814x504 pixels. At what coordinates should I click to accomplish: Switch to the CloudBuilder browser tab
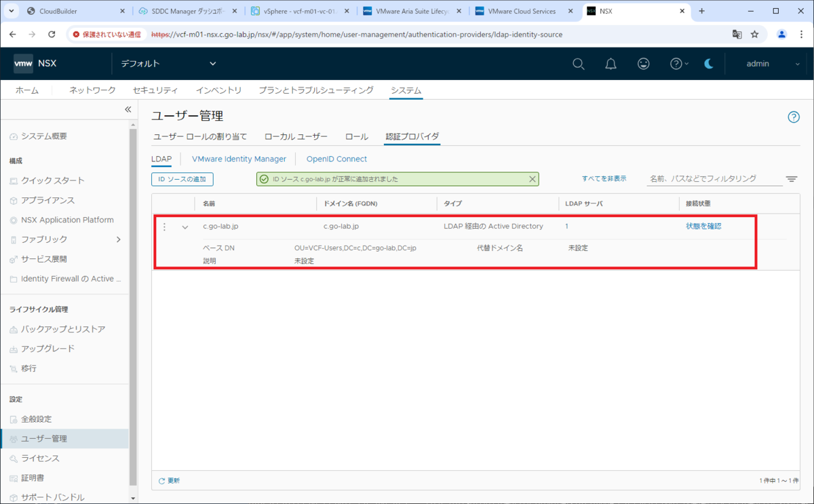pyautogui.click(x=75, y=11)
